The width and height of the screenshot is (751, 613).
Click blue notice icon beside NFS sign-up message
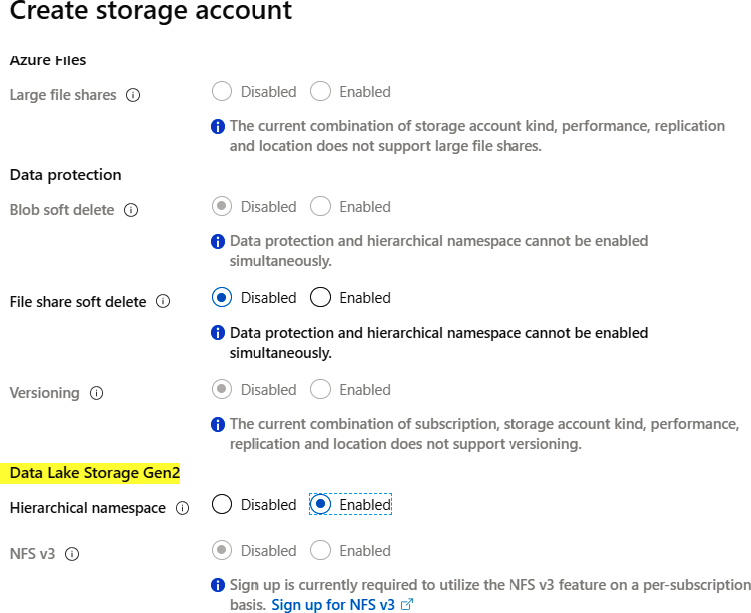click(x=218, y=585)
